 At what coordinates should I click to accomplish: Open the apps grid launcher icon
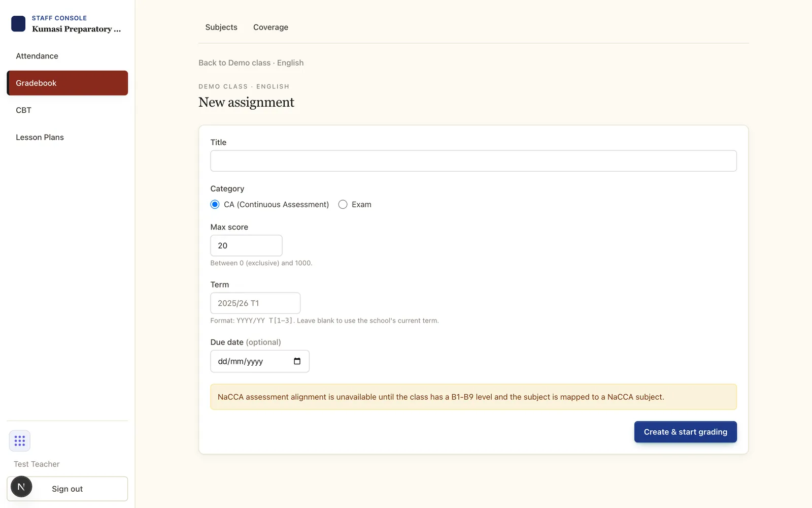20,441
